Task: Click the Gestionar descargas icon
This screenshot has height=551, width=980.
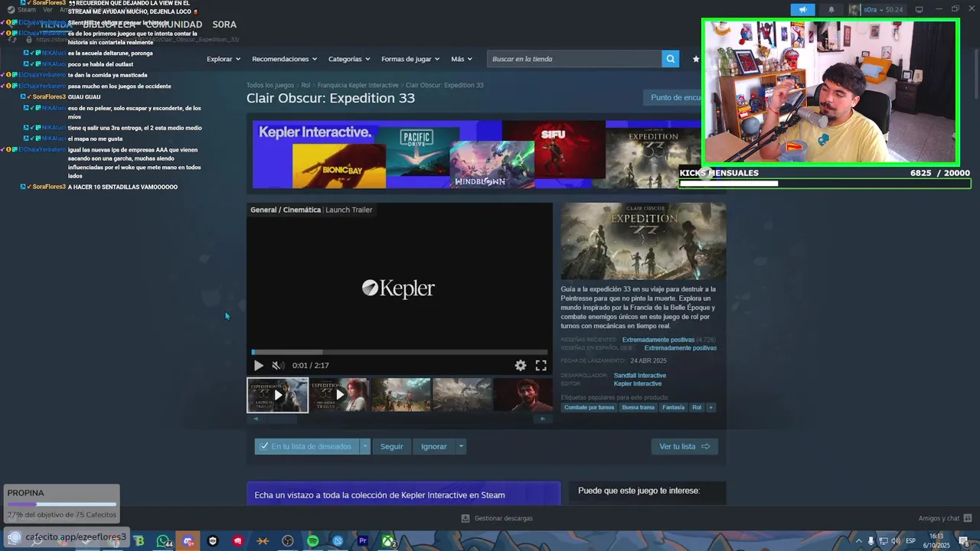Action: pyautogui.click(x=465, y=518)
